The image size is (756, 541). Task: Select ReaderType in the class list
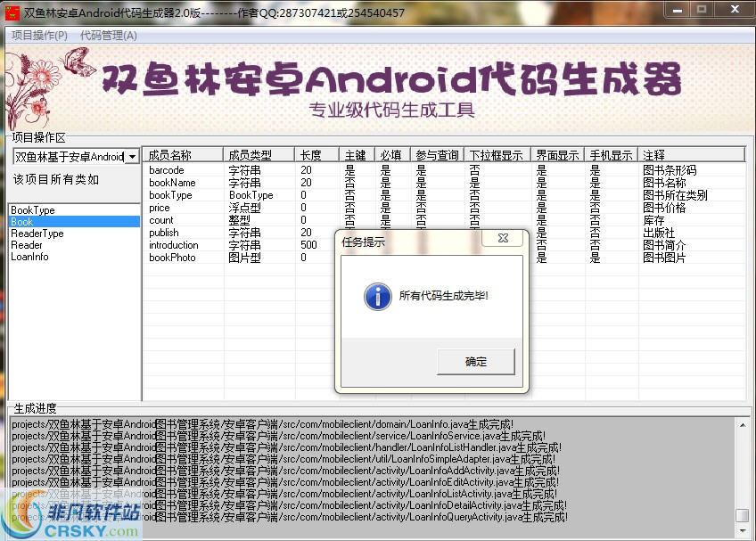[74, 234]
